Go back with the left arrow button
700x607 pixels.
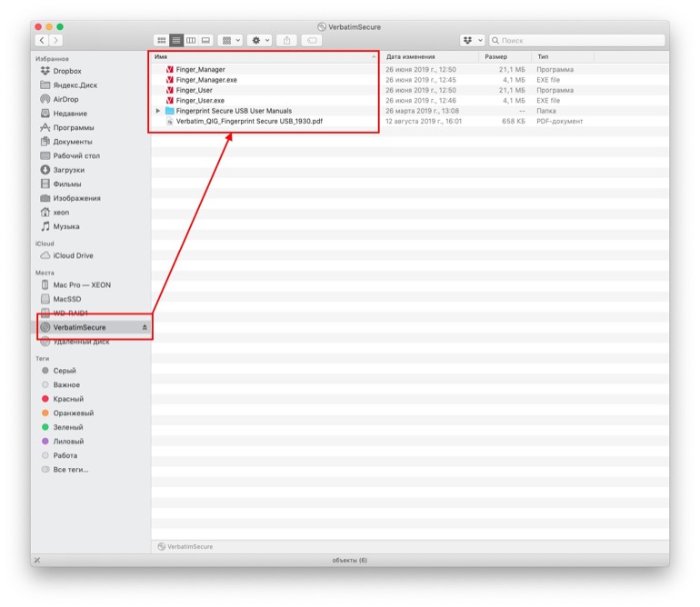coord(42,41)
